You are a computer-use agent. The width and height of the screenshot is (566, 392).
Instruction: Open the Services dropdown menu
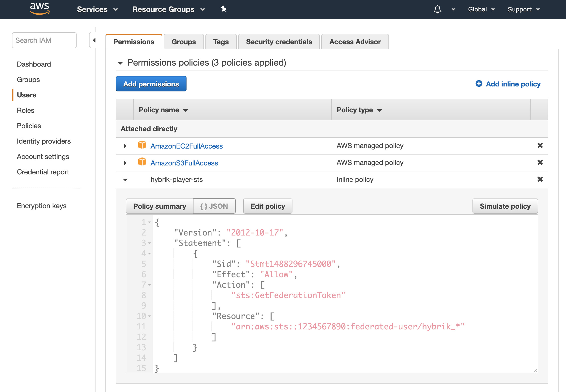click(97, 9)
